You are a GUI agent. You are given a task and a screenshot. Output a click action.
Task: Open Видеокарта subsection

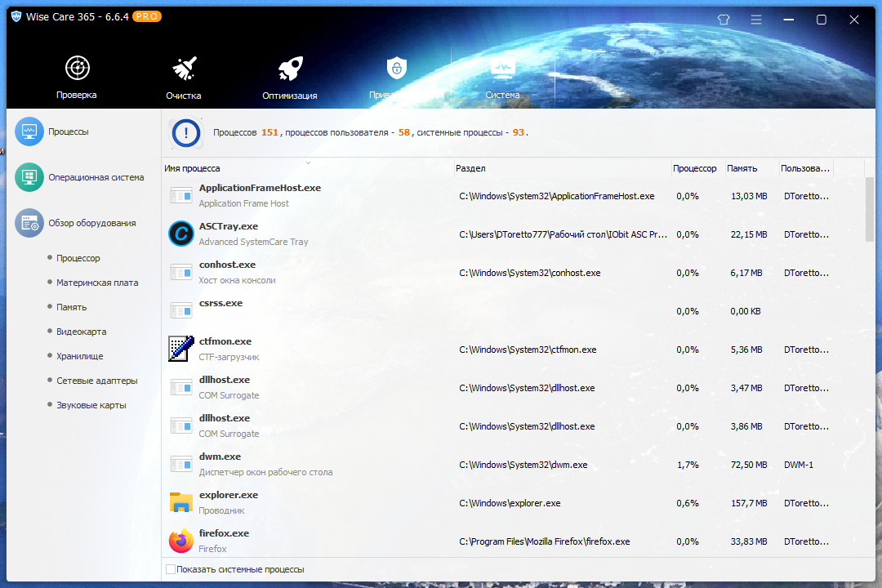81,332
